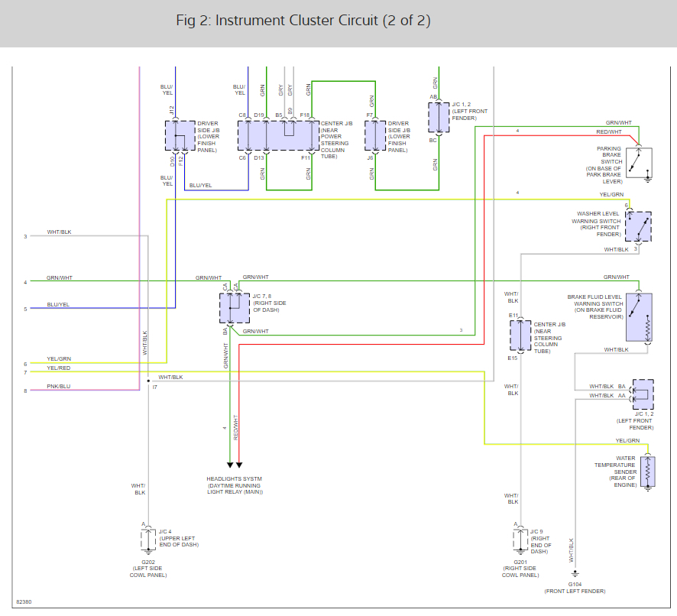This screenshot has width=677, height=616.
Task: Click the parking brake switch symbol
Action: point(638,162)
